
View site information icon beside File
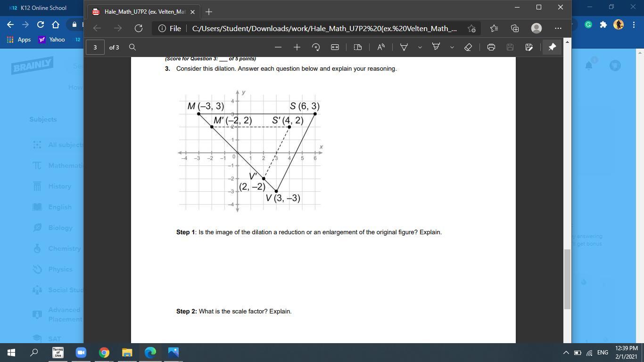point(162,28)
